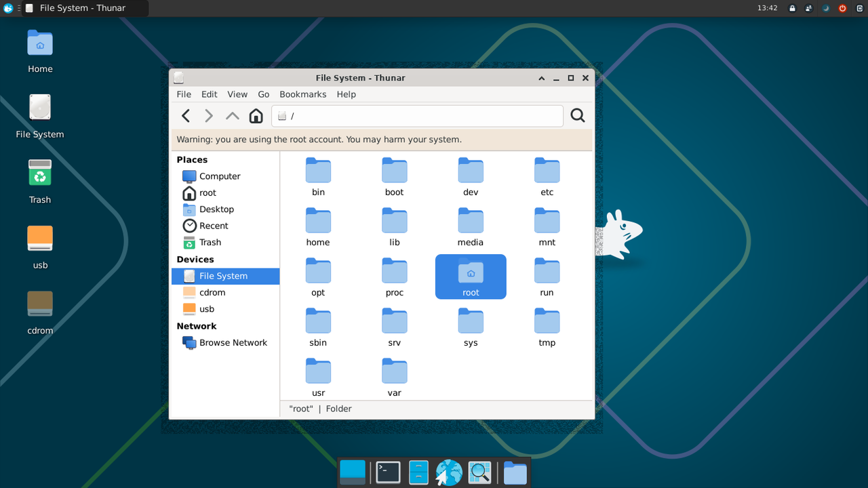The image size is (868, 488).
Task: Select the mnt folder icon
Action: (x=547, y=221)
